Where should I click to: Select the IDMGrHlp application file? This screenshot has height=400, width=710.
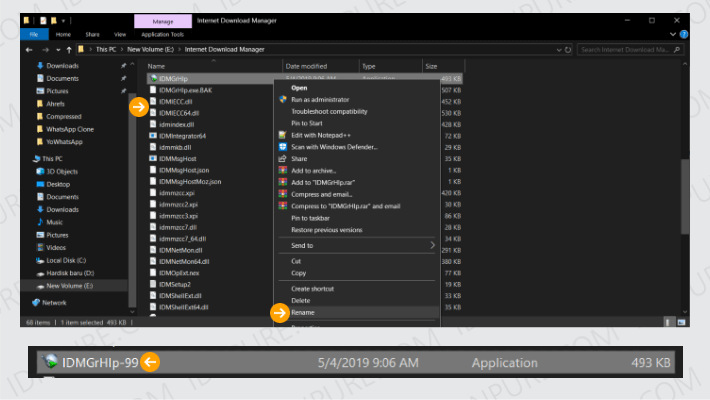[173, 78]
